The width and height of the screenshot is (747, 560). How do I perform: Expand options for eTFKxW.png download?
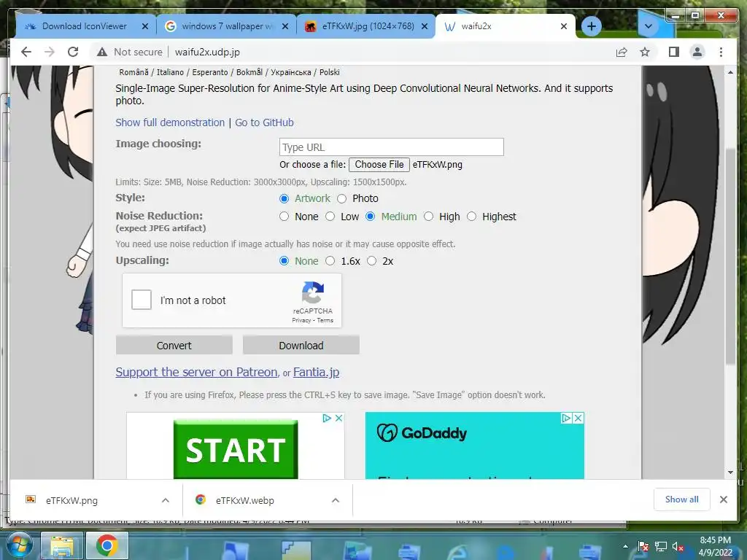coord(166,500)
